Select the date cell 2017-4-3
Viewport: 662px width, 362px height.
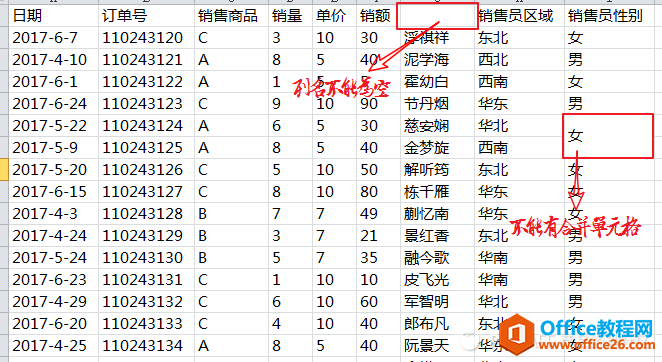coord(54,214)
